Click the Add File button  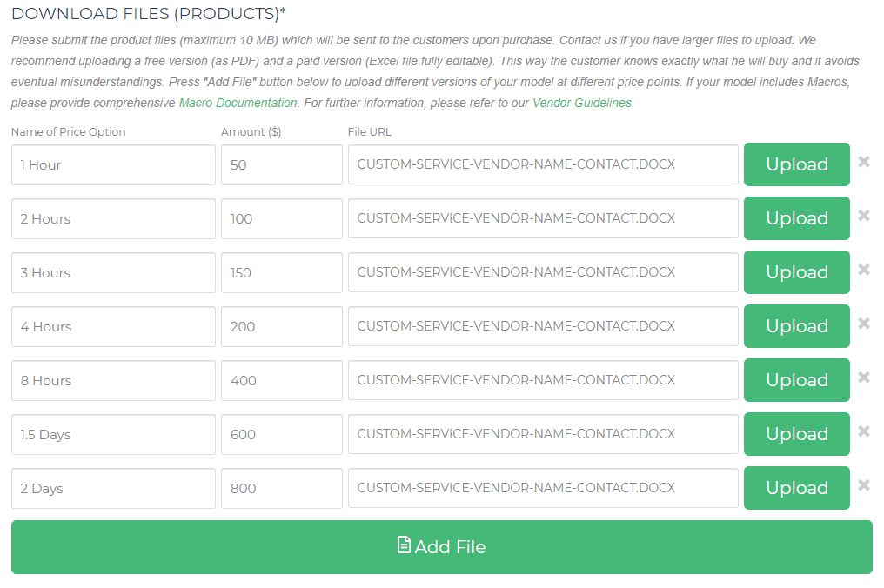[x=441, y=547]
